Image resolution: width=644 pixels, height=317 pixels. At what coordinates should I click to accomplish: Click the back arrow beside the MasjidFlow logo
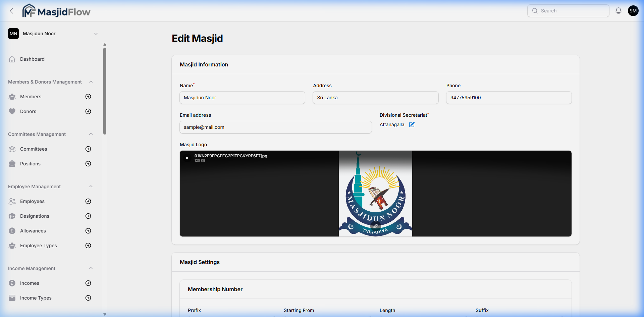(12, 10)
